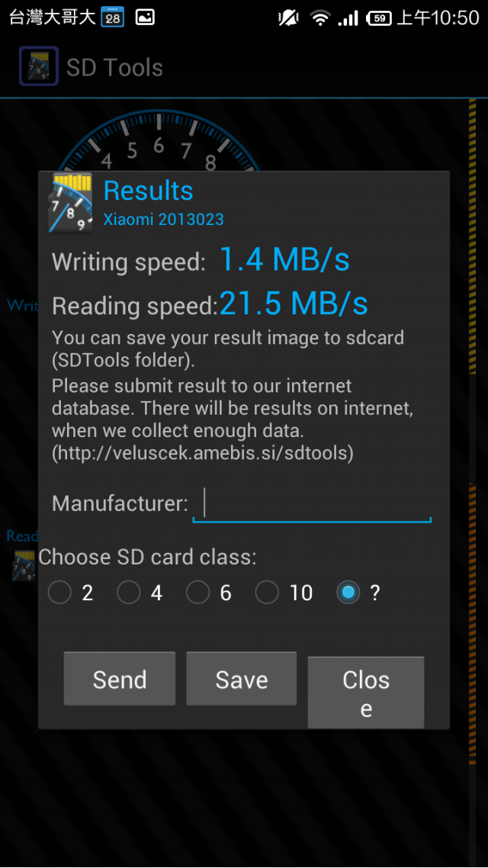Click the Results dialog SD card icon
This screenshot has width=488, height=868.
point(70,202)
